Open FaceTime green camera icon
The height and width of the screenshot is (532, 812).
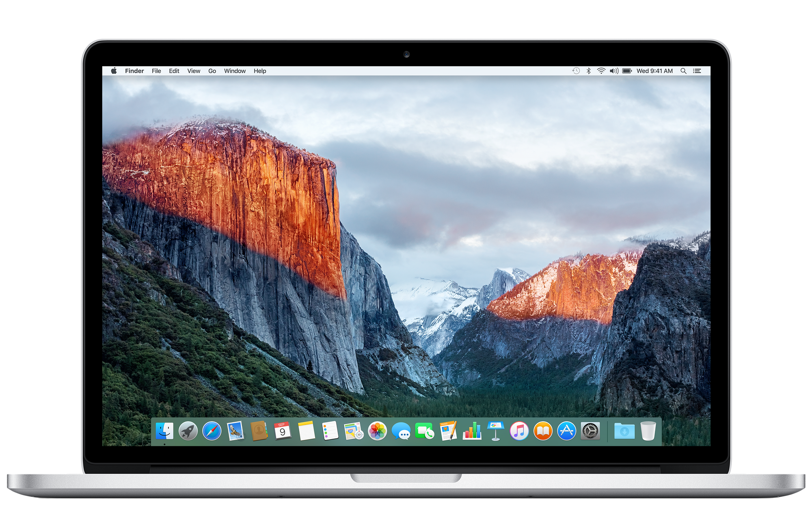[x=425, y=431]
